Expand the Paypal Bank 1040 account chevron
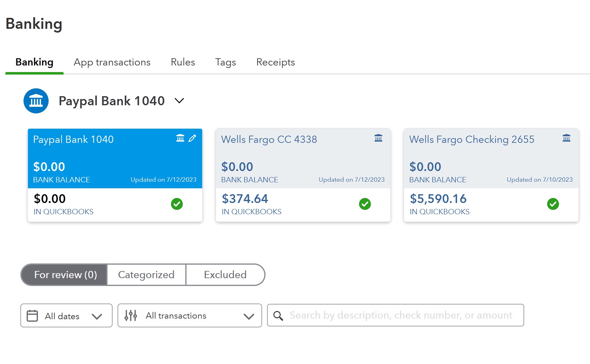 coord(179,101)
